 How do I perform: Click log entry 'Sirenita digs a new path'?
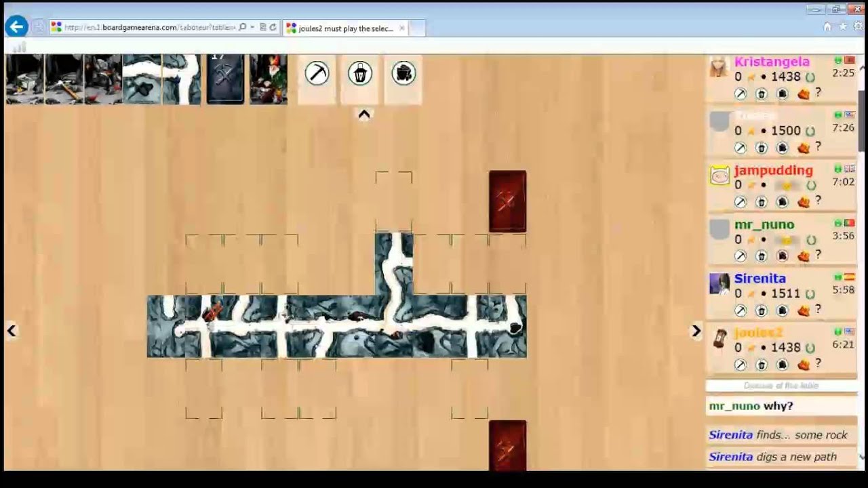pos(772,457)
